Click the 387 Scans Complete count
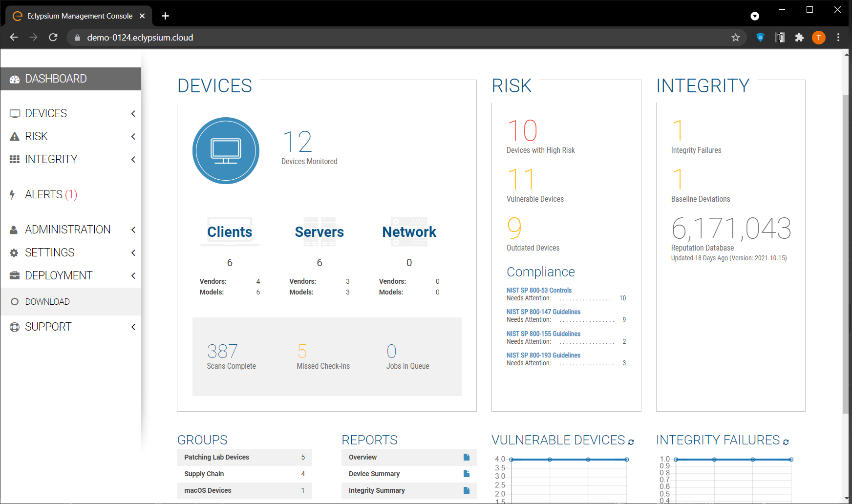Viewport: 852px width, 504px height. [x=222, y=351]
